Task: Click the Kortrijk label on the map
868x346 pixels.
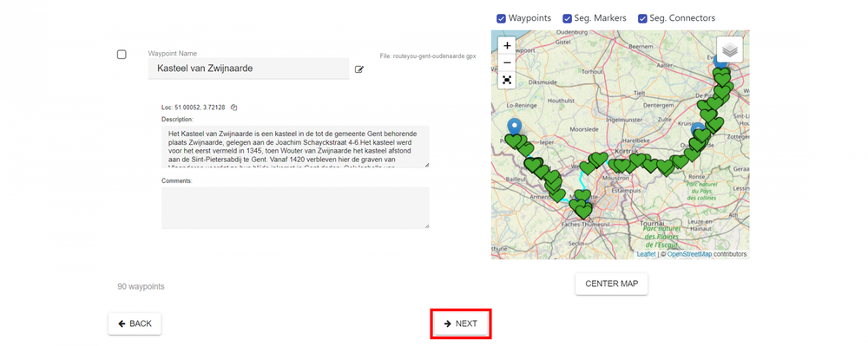Action: [628, 151]
